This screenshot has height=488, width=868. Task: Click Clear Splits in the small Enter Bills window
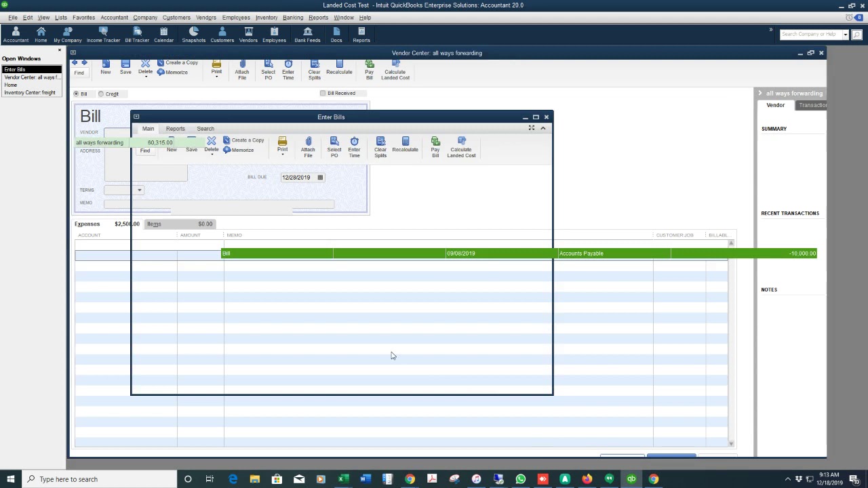(380, 147)
